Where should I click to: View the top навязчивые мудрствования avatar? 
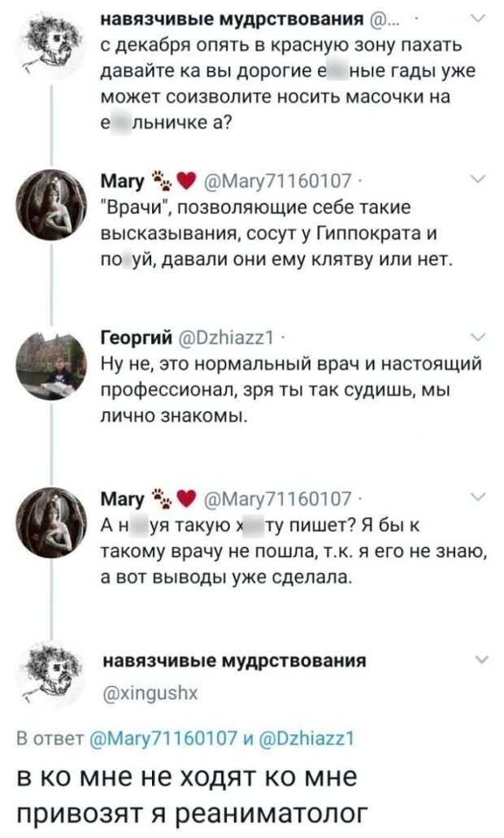50,42
